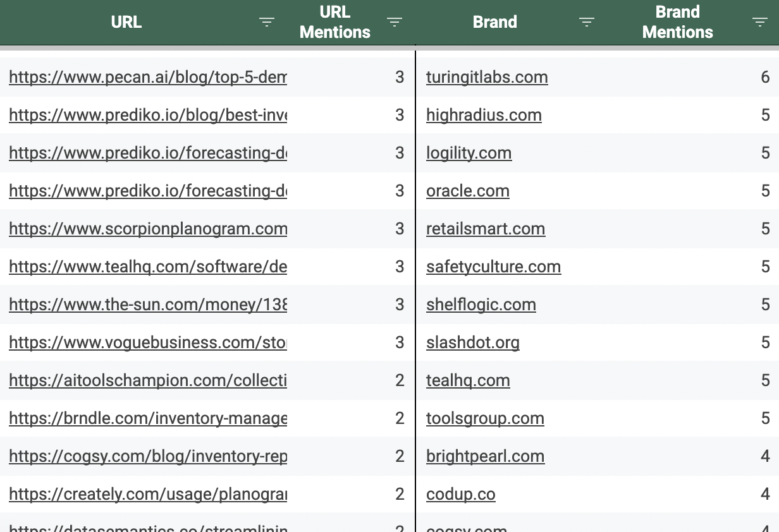The width and height of the screenshot is (779, 532).
Task: Open the toolsgroup.com brand link
Action: coord(485,418)
